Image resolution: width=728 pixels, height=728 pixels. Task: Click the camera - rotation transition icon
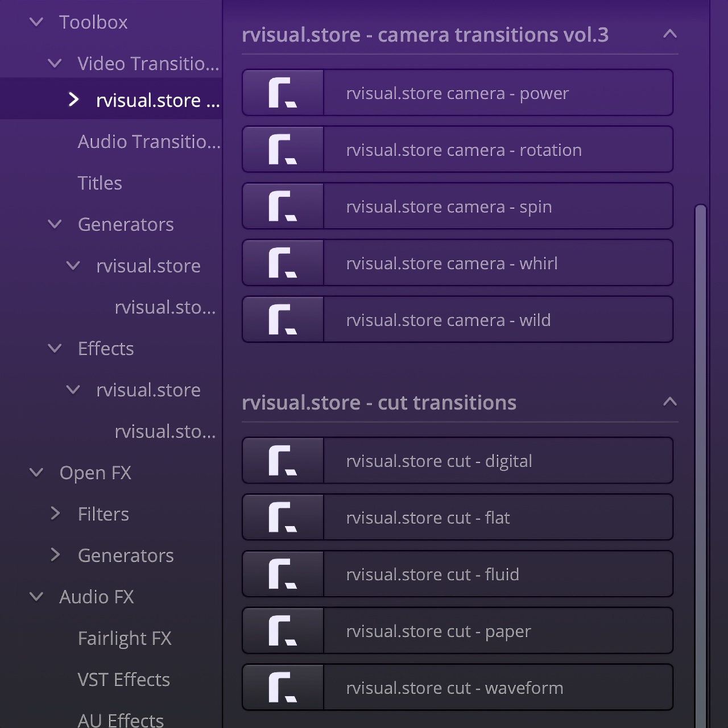pyautogui.click(x=283, y=150)
